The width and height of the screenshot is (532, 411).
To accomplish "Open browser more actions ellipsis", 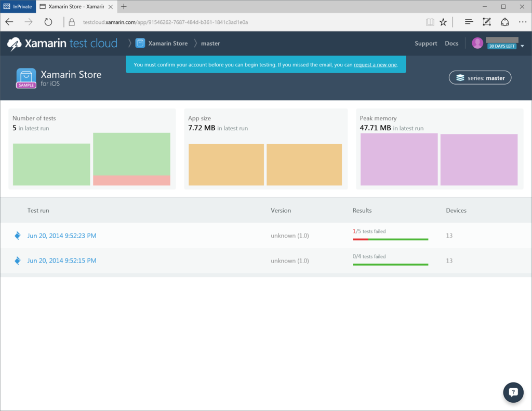I will click(523, 22).
